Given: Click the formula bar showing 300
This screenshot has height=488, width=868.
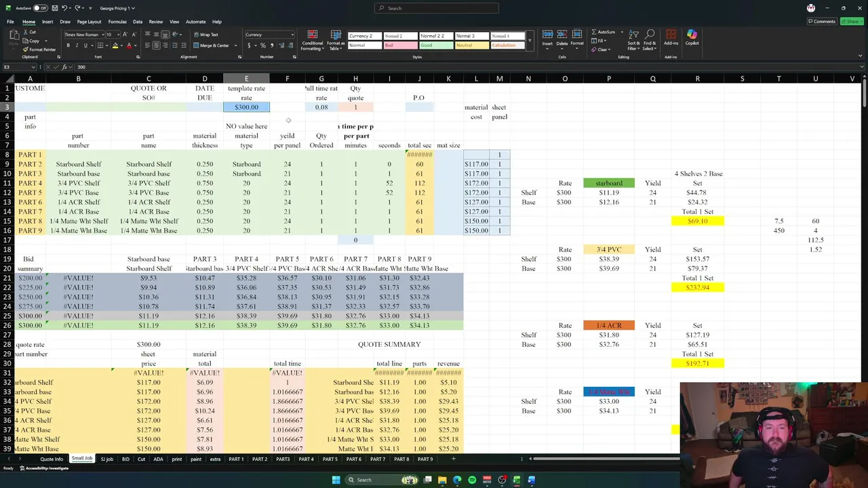Looking at the screenshot, I should (468, 67).
